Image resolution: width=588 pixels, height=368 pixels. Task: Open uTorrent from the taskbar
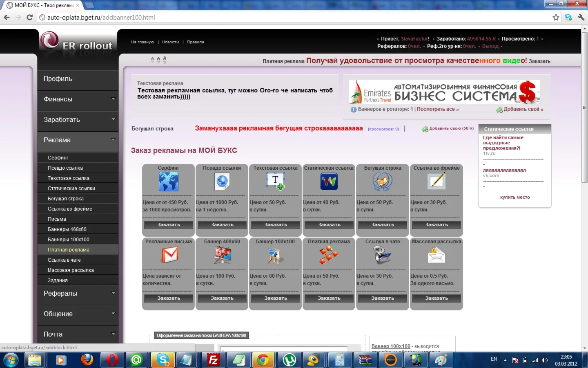290,360
